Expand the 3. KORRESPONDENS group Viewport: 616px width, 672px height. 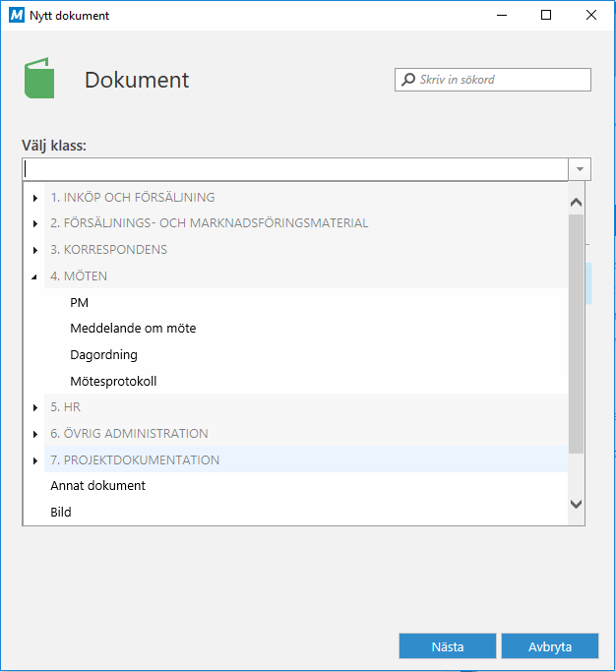click(35, 250)
